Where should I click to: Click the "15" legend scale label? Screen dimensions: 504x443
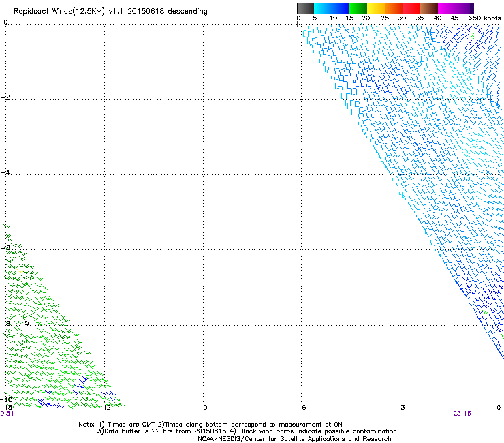pyautogui.click(x=349, y=18)
